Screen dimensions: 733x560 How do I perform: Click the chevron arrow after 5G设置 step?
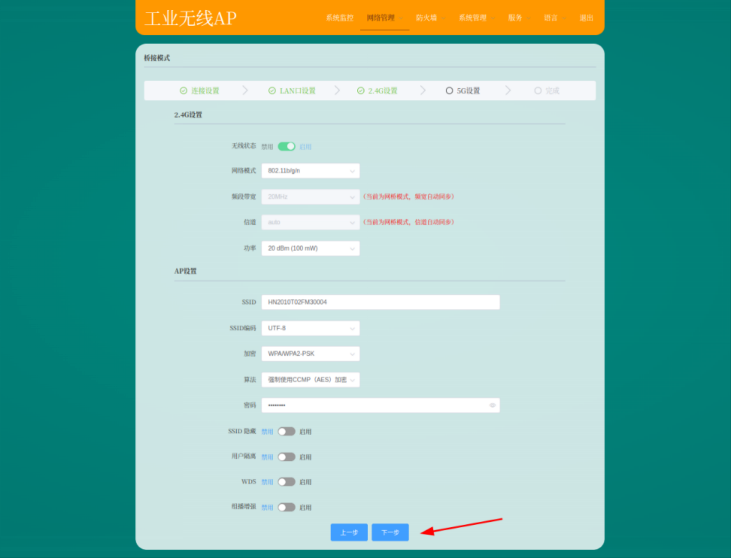click(x=508, y=90)
